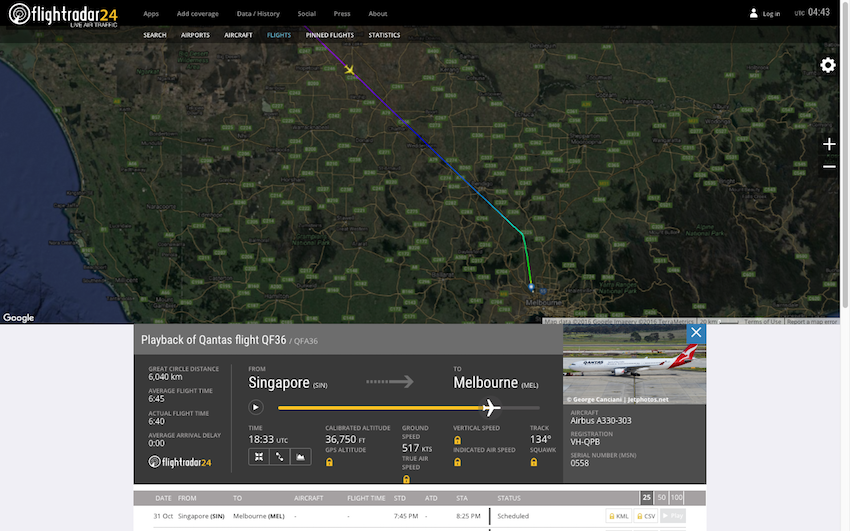Screen dimensions: 850x531
Task: Show 100 rows per page
Action: (677, 497)
